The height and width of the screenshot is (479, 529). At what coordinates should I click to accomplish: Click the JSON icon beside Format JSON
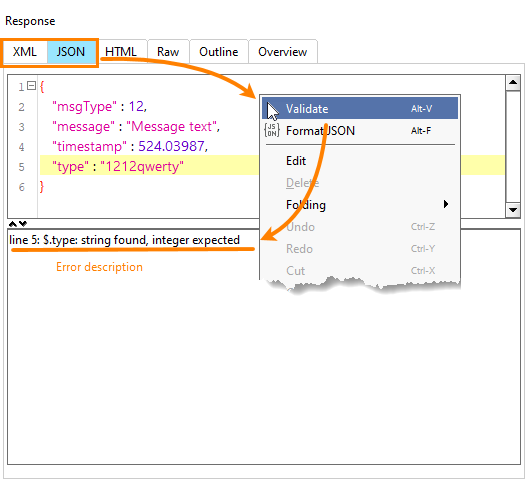pos(272,130)
